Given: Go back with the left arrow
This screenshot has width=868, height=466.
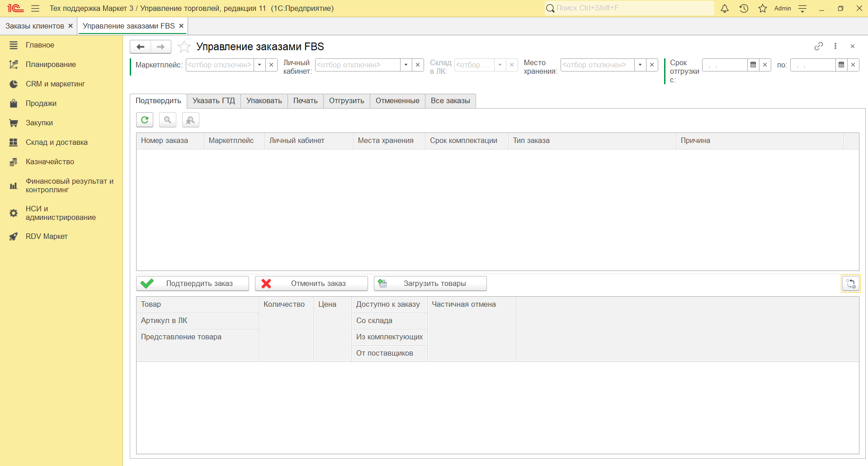Looking at the screenshot, I should click(141, 47).
